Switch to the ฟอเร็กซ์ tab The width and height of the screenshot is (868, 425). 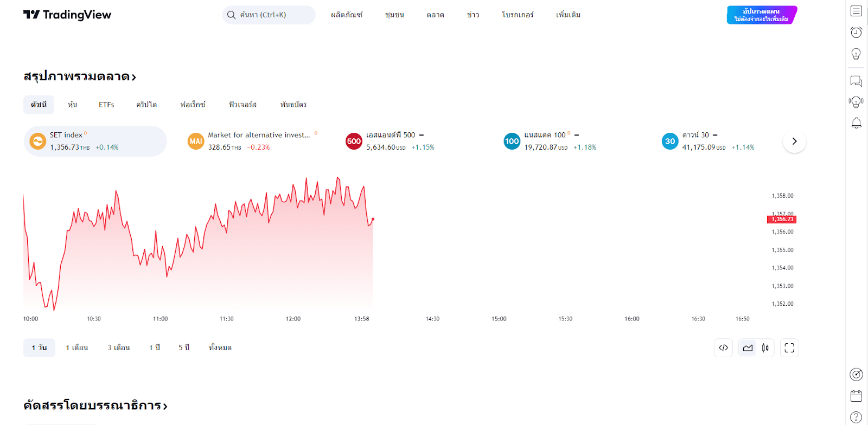pyautogui.click(x=193, y=105)
